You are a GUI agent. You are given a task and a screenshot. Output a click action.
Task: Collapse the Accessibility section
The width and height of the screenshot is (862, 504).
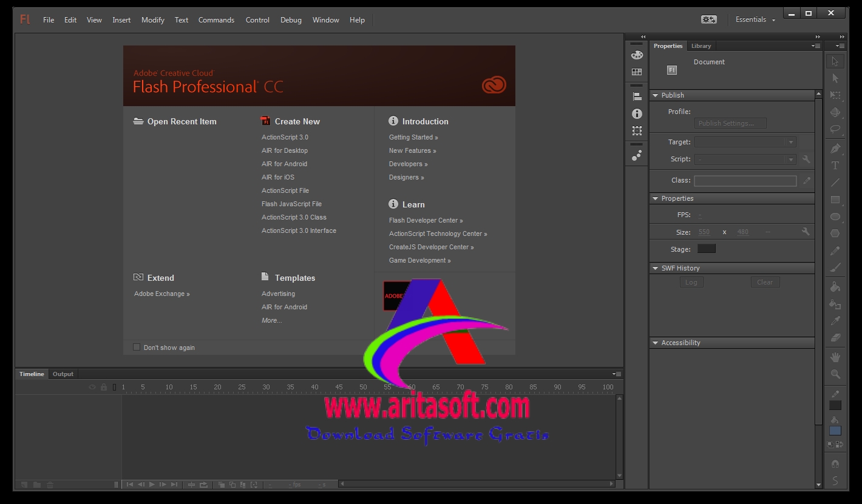click(655, 343)
